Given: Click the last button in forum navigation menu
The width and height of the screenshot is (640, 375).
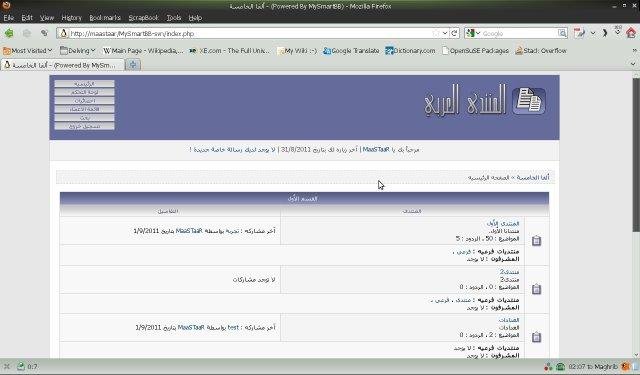Looking at the screenshot, I should (x=84, y=126).
